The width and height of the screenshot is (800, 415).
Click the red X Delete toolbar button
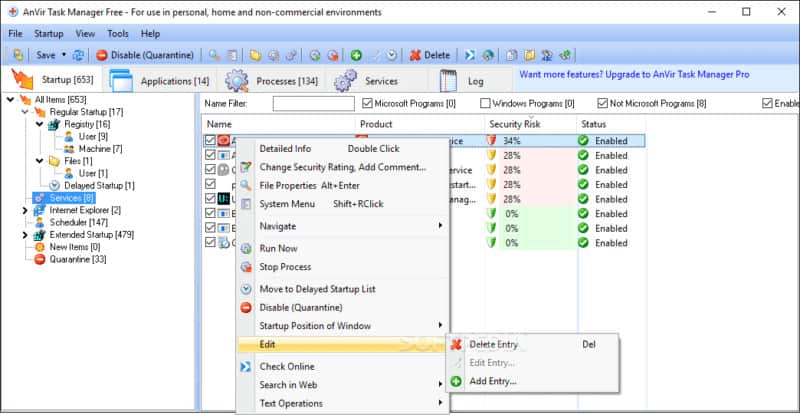point(430,55)
